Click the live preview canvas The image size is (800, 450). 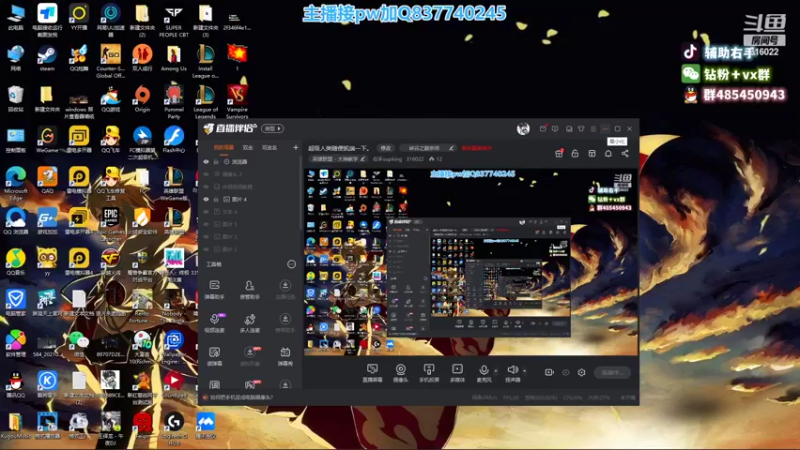(470, 262)
